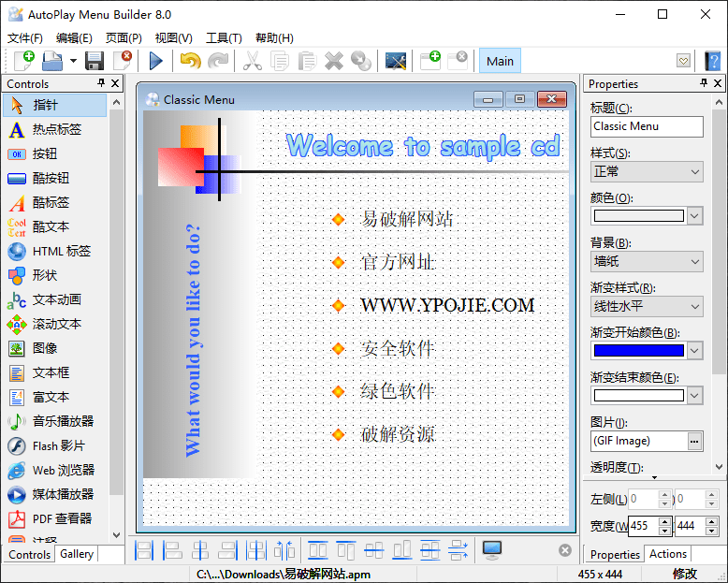Click the WWW.YPOJIE.COM item on canvas
This screenshot has width=728, height=583.
pos(447,305)
